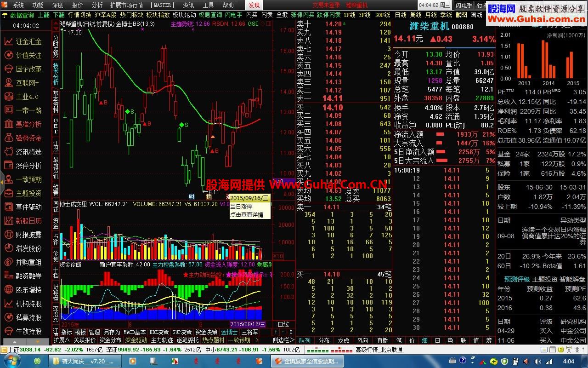Select the MACD基本 indicator tab
This screenshot has height=368, width=588.
(135, 332)
